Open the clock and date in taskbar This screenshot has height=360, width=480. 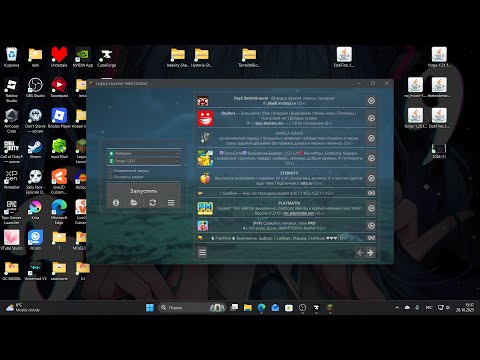[x=465, y=307]
